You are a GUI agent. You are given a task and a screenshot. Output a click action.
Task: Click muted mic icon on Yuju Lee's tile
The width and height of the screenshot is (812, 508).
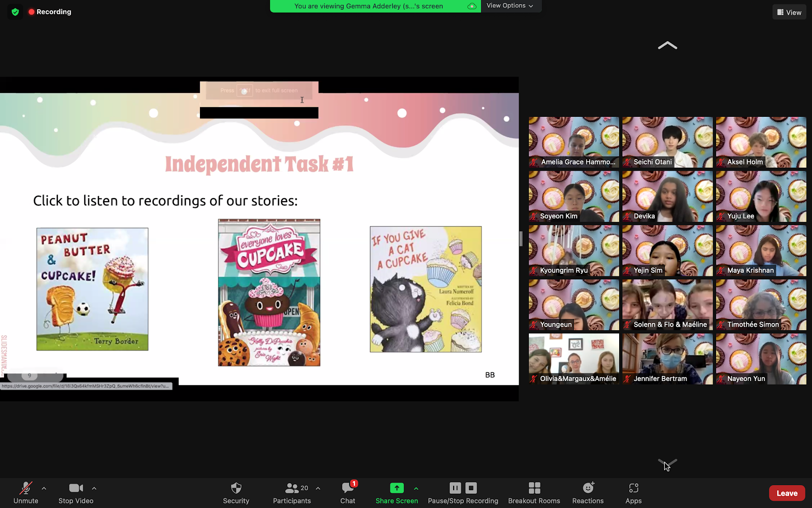click(x=721, y=216)
